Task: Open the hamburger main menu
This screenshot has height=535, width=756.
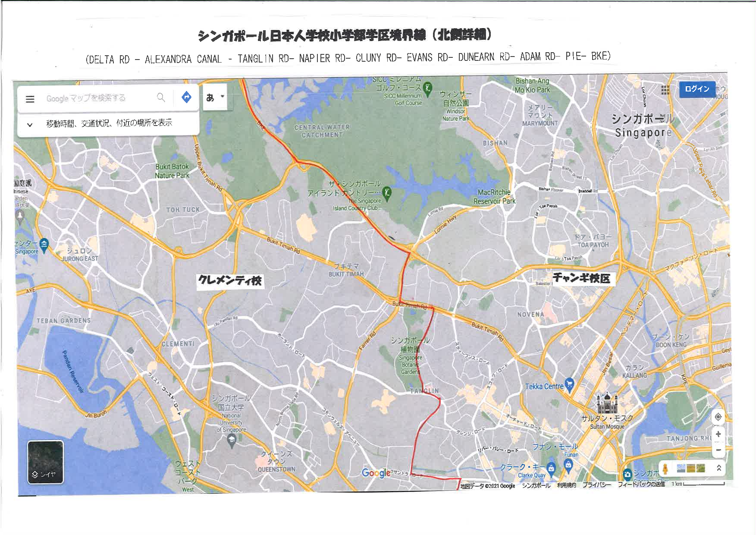Action: (30, 99)
